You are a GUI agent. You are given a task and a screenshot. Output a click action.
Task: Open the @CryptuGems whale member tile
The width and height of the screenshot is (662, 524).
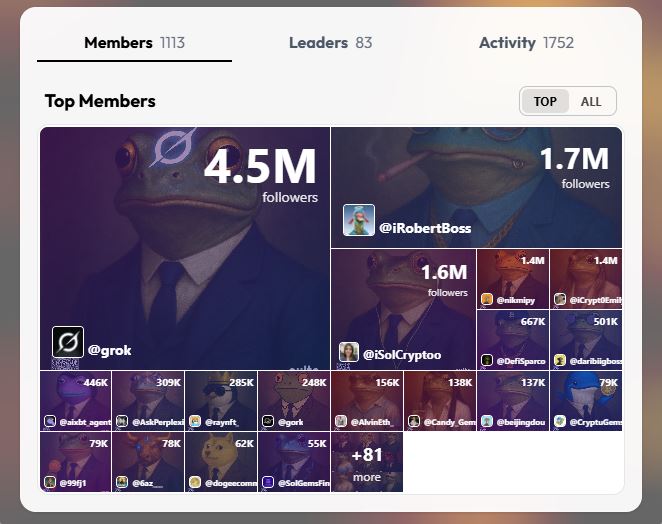tap(586, 401)
